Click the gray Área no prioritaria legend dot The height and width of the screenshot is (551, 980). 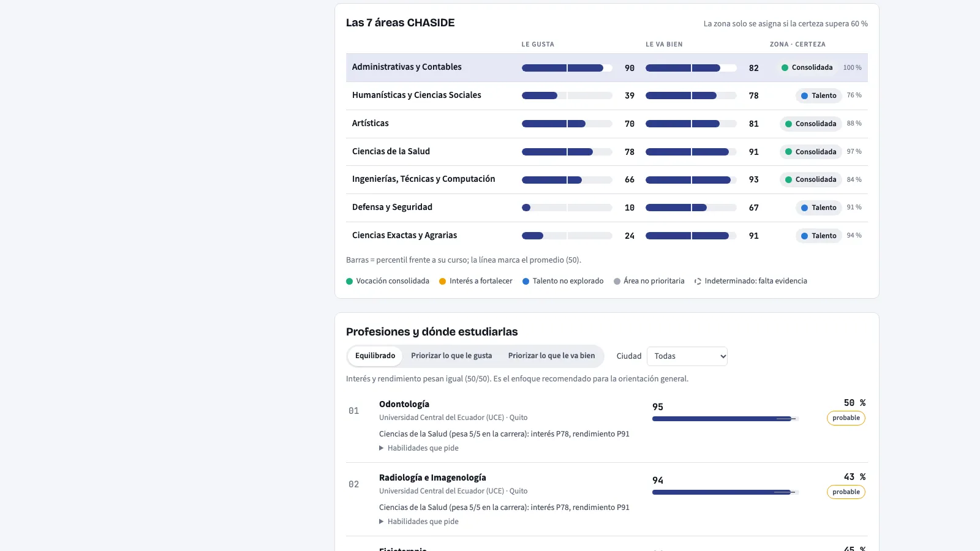pos(617,282)
